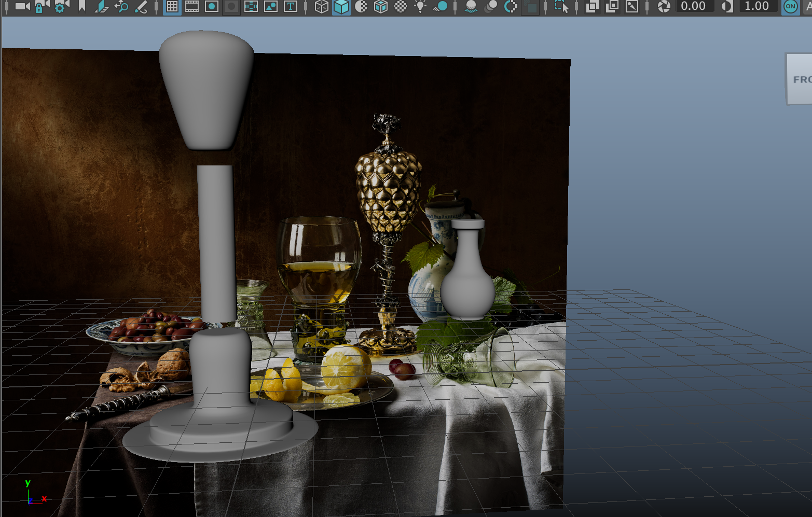Toggle Wireframe on Shaded icon
The height and width of the screenshot is (517, 812).
click(381, 7)
